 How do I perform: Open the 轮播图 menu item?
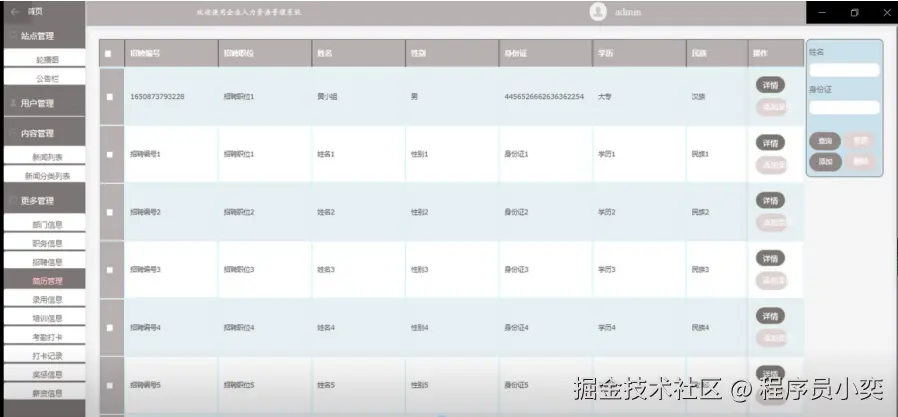(x=44, y=59)
